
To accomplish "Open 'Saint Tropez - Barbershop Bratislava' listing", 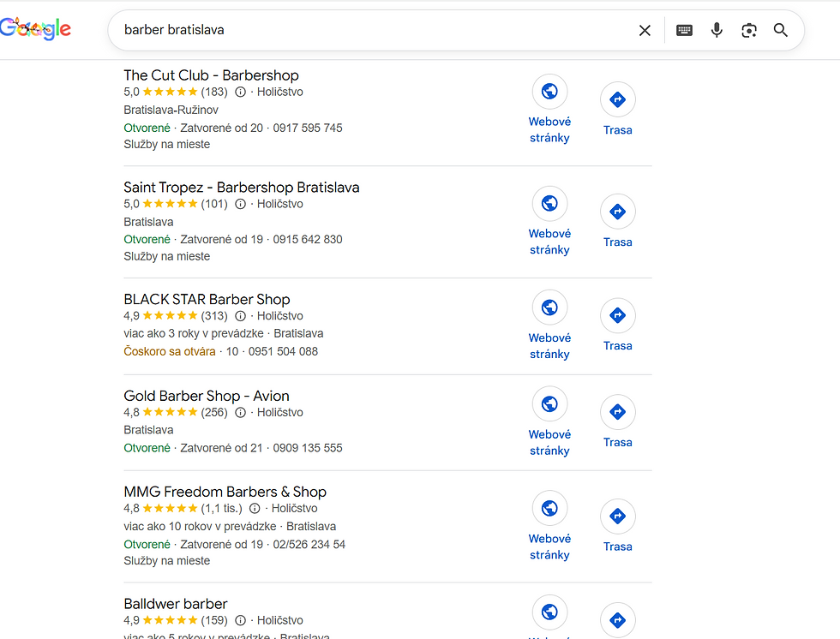I will [x=242, y=187].
